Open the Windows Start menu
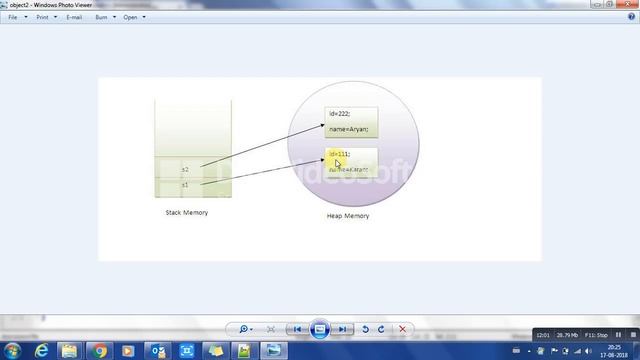640x360 pixels. coord(13,351)
